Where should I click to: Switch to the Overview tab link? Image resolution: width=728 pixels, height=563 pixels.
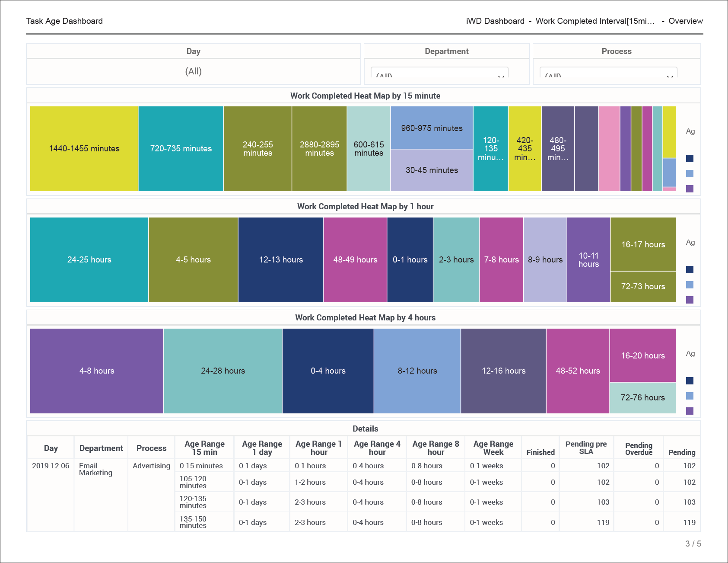tap(685, 21)
